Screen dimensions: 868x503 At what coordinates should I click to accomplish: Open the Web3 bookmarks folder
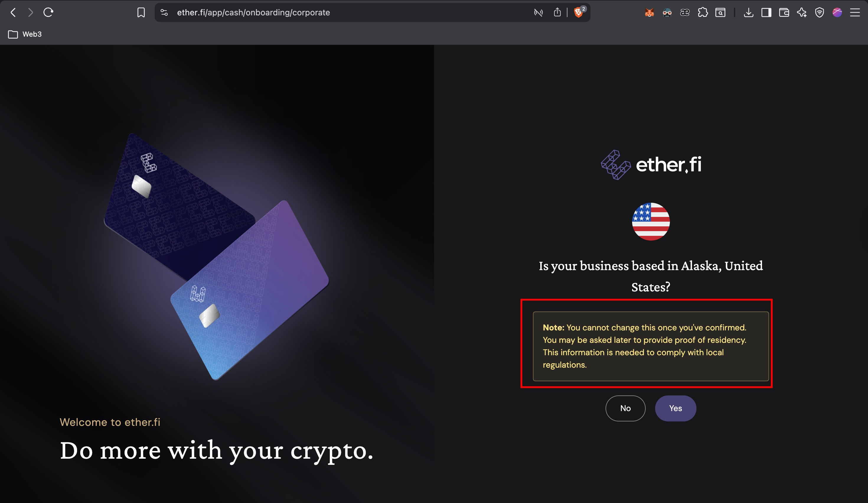(x=25, y=34)
